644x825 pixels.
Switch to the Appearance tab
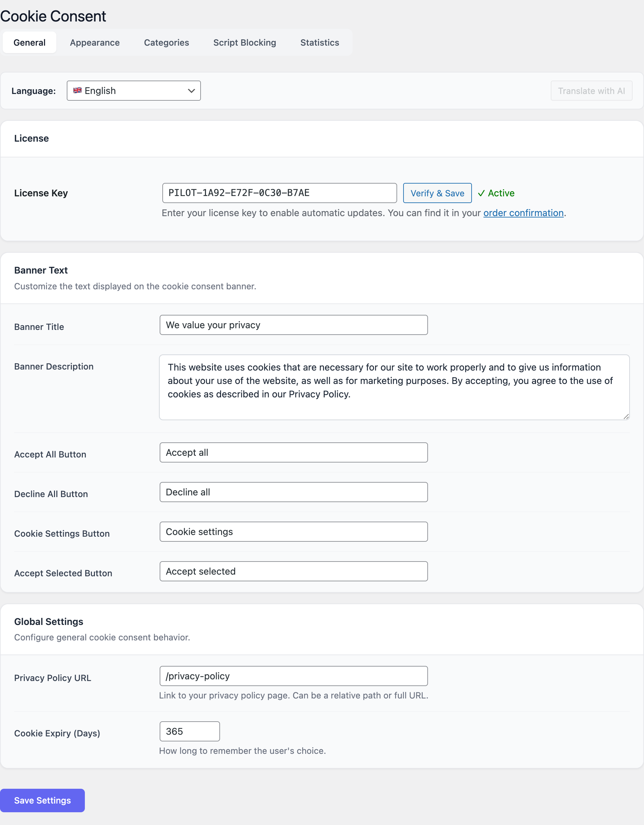[95, 43]
